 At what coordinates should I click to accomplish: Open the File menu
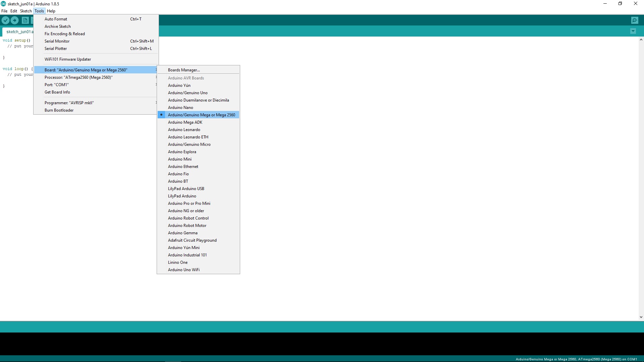[4, 11]
